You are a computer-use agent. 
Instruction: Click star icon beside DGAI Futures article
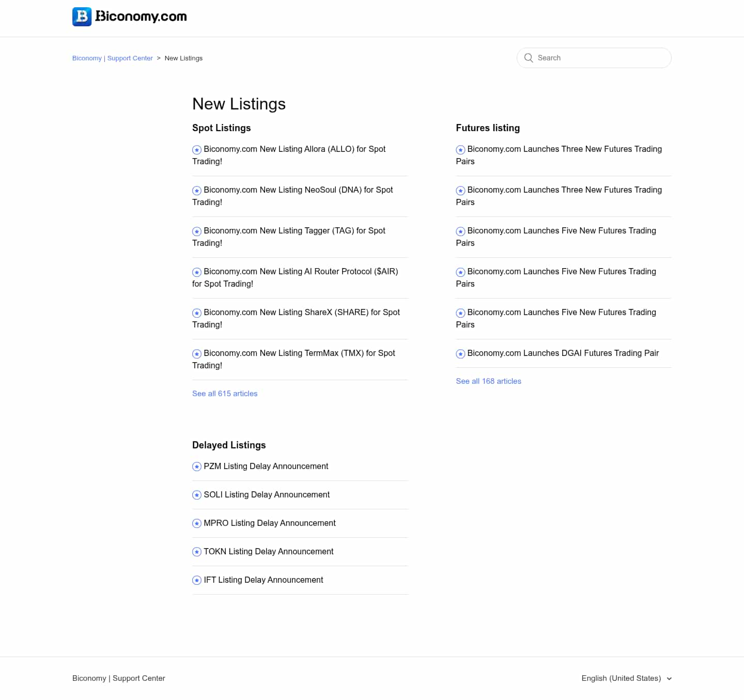point(460,354)
